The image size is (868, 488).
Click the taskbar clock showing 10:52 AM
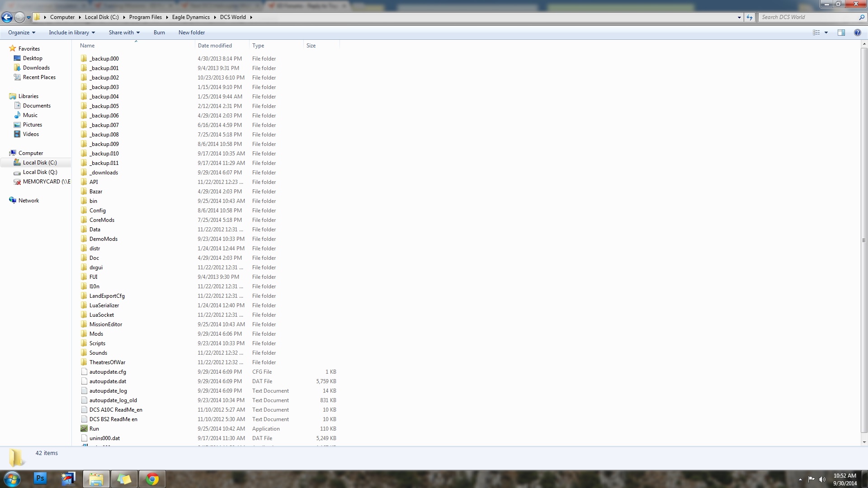[845, 479]
